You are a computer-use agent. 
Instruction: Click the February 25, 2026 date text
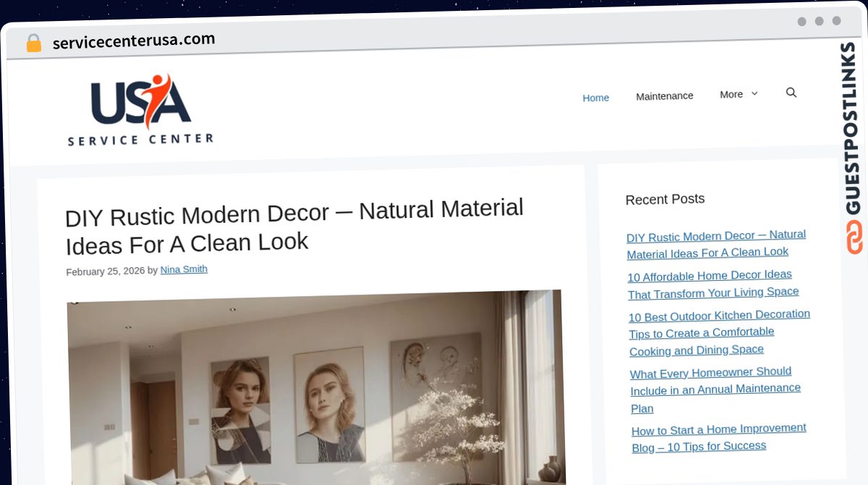(105, 271)
